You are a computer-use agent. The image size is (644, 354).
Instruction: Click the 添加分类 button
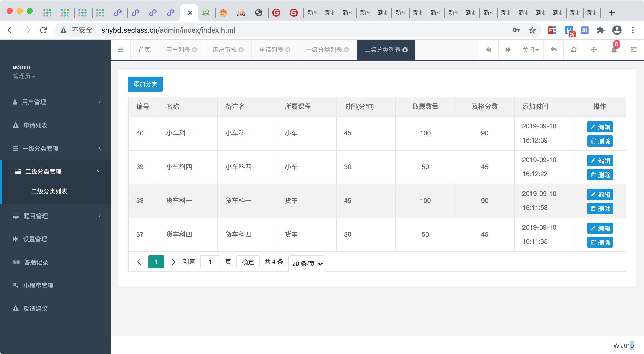click(x=145, y=84)
